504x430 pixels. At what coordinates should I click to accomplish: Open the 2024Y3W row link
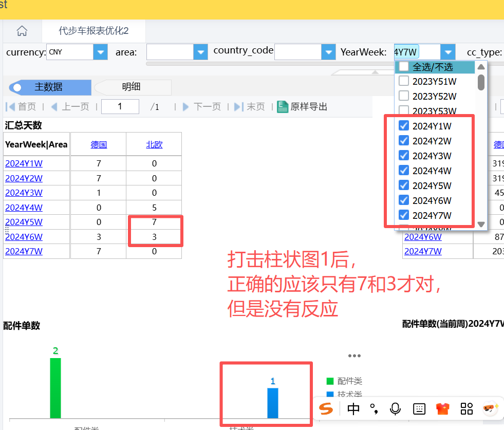coord(24,193)
